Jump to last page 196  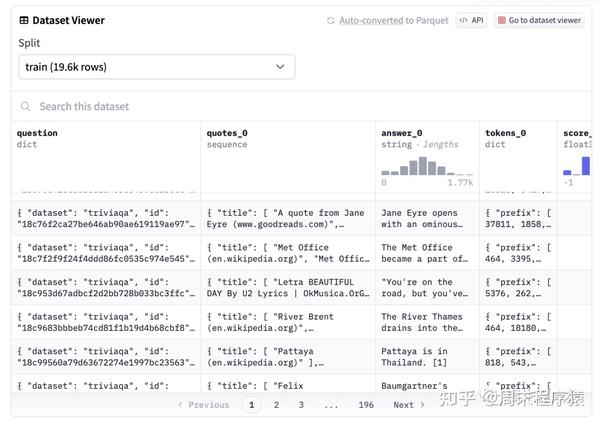[x=366, y=405]
